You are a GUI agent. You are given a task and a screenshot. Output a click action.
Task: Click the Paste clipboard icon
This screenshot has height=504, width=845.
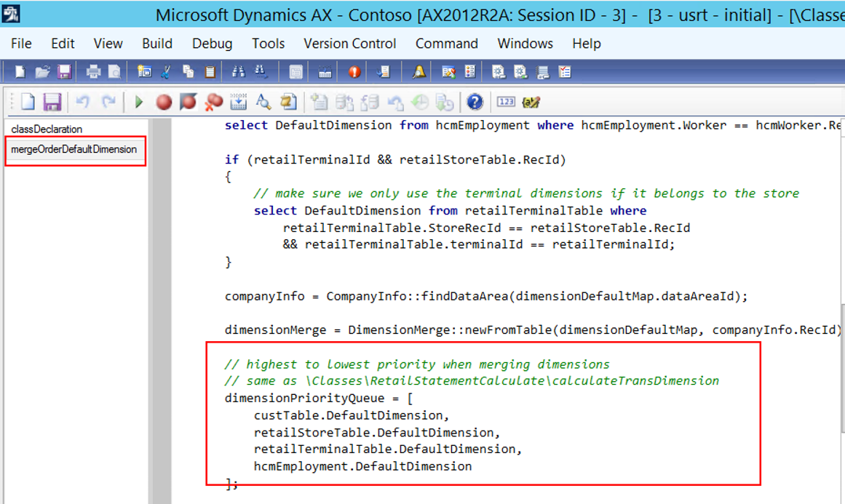coord(210,71)
